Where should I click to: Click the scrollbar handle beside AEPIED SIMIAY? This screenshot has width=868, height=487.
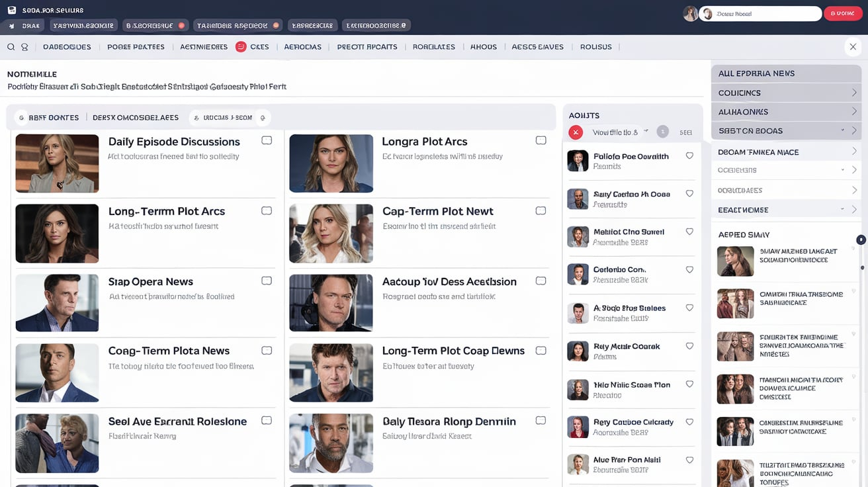tap(861, 240)
